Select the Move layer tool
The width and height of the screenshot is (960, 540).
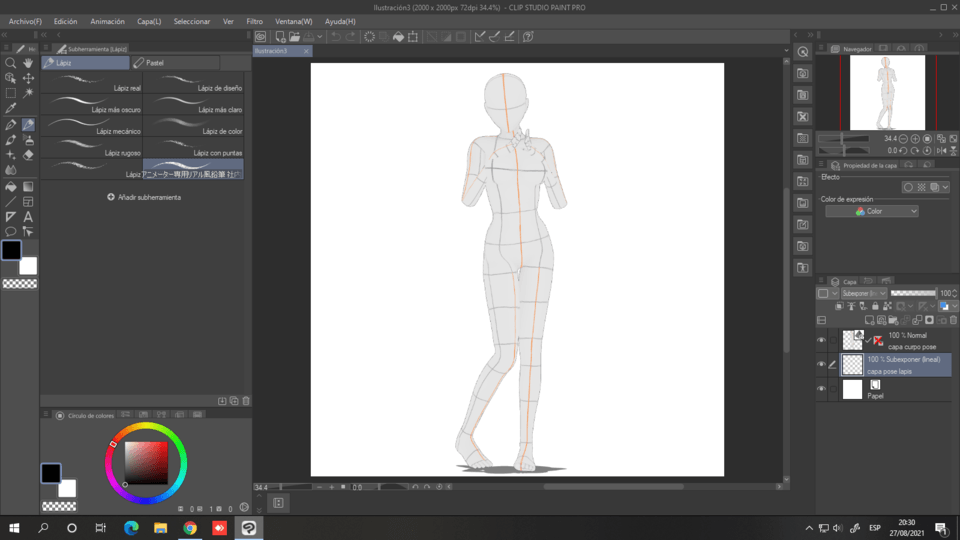point(28,78)
